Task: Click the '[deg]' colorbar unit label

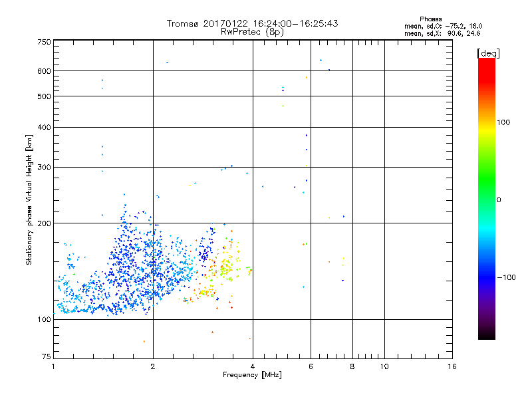Action: pyautogui.click(x=488, y=53)
